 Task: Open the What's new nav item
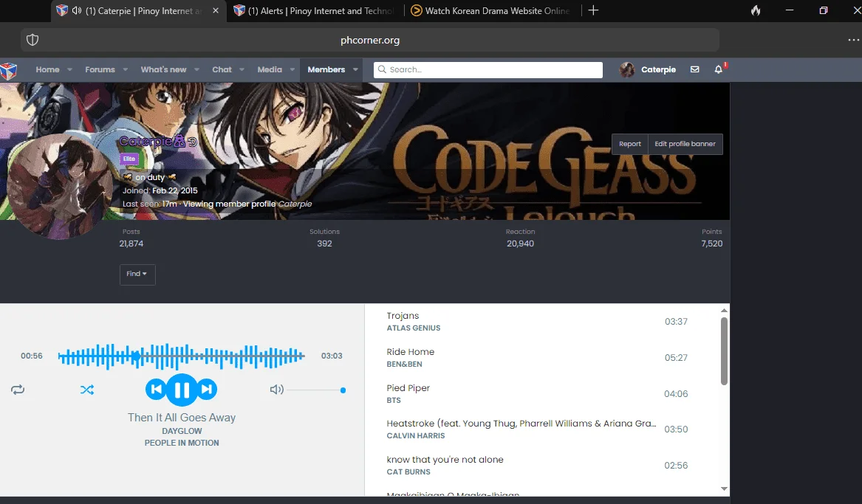point(163,69)
